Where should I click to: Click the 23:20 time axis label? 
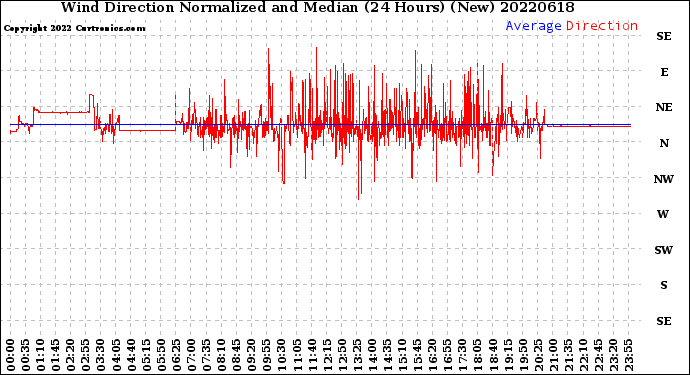pyautogui.click(x=613, y=355)
